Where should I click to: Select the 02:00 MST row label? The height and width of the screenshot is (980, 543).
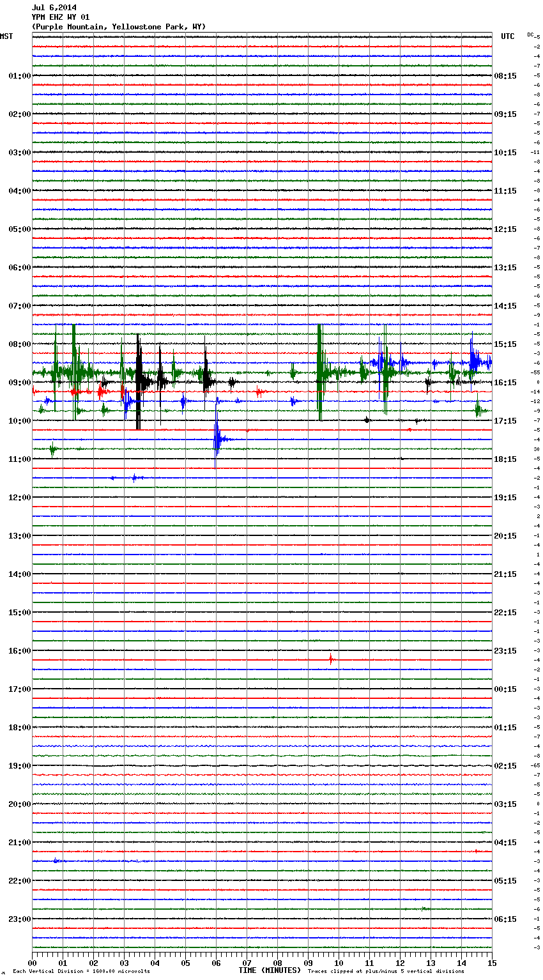[x=20, y=114]
